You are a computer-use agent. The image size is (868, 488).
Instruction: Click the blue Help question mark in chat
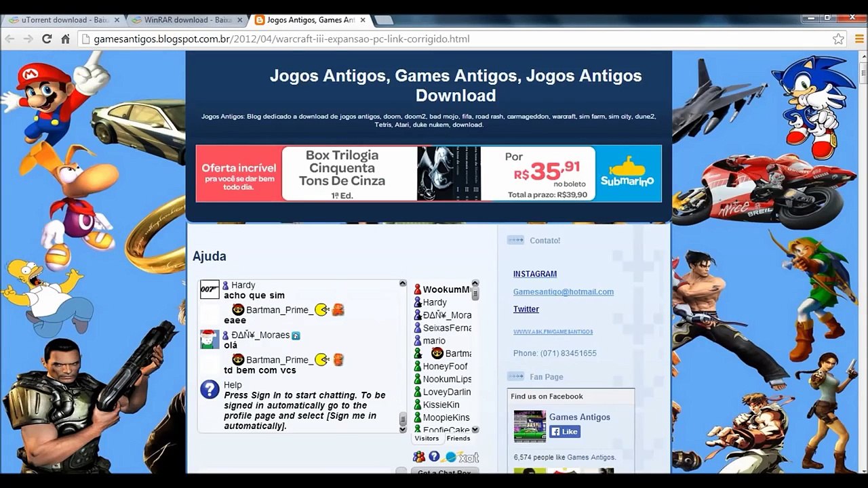point(210,389)
